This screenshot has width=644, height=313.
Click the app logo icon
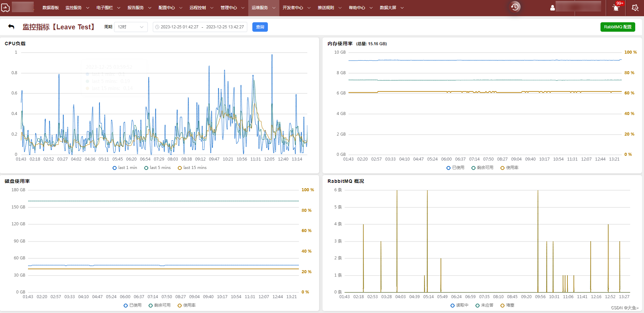pos(5,7)
